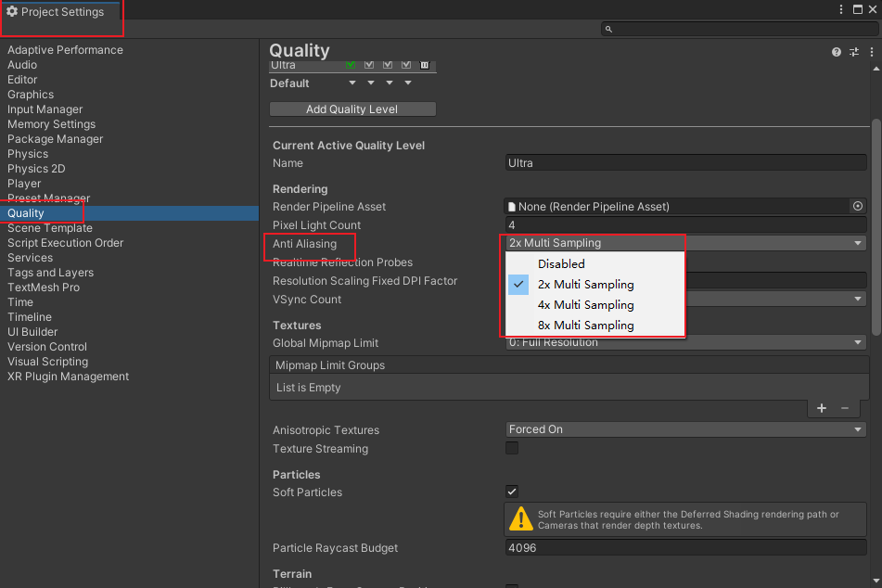Viewport: 882px width, 588px height.
Task: Click the Pixel Light Count field
Action: click(x=685, y=224)
